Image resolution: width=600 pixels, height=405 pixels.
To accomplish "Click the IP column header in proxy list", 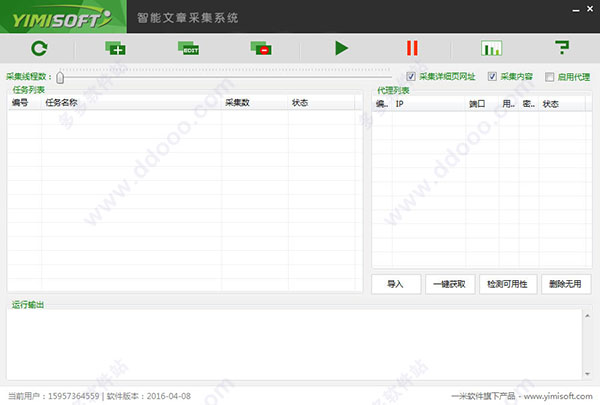I will coord(400,103).
